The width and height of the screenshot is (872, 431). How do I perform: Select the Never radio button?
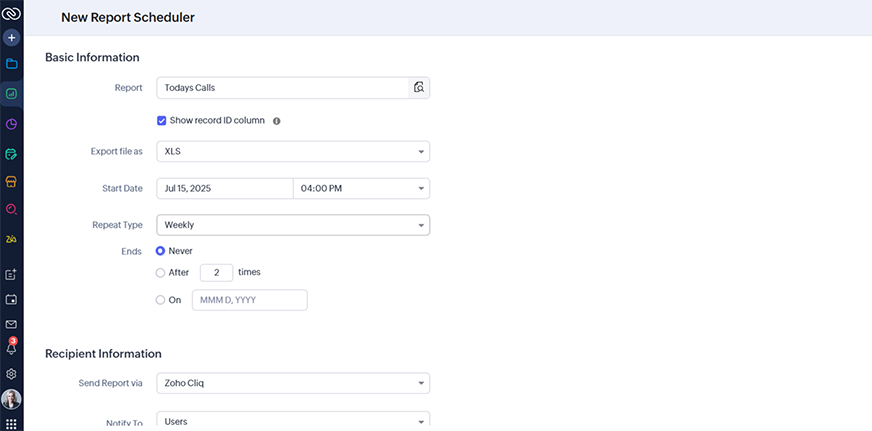point(160,251)
